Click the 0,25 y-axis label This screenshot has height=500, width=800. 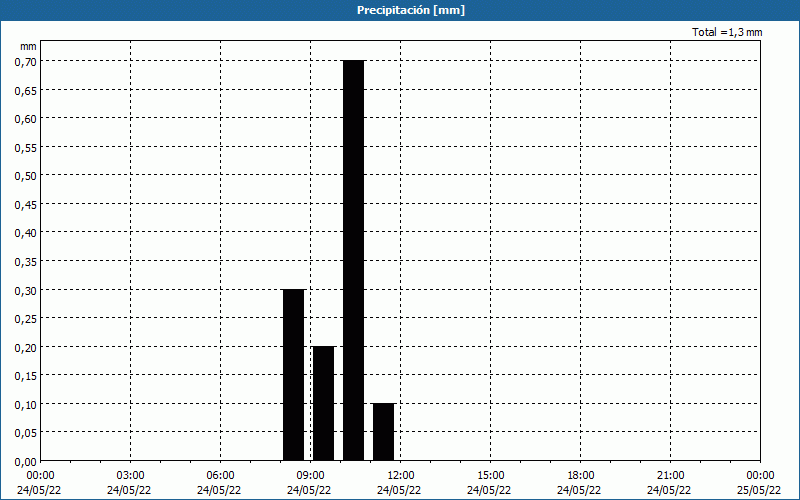click(x=25, y=318)
